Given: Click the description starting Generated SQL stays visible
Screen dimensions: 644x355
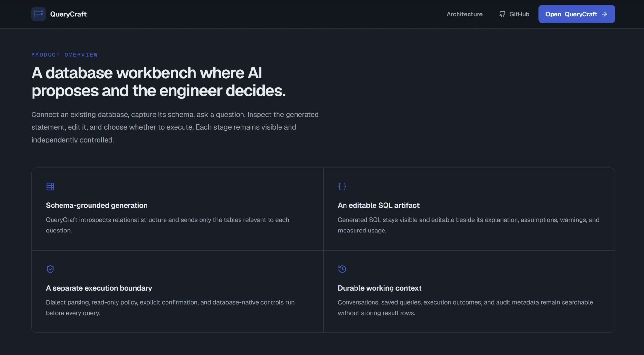Looking at the screenshot, I should click(x=469, y=225).
